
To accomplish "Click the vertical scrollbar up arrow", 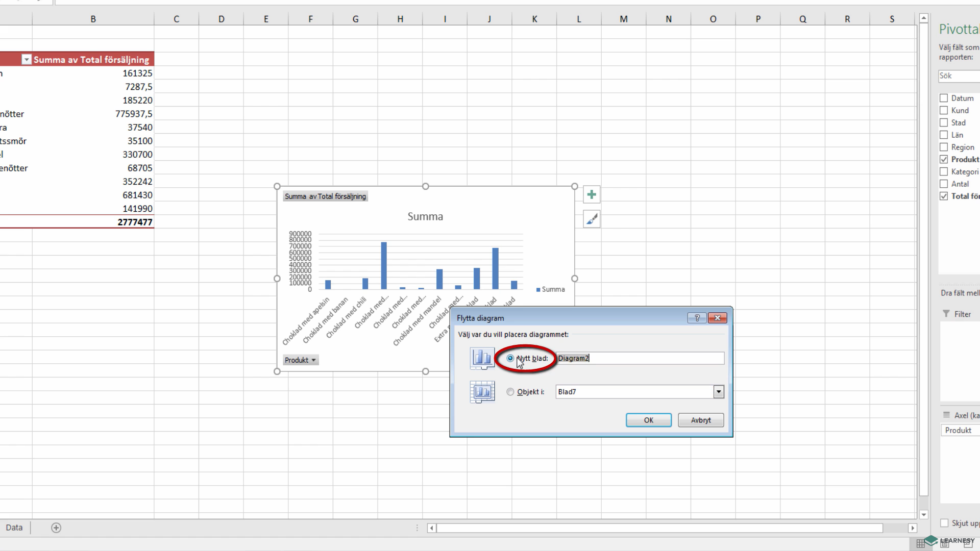I will 923,18.
